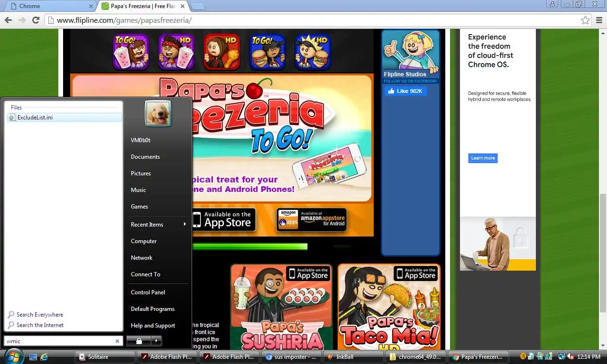Open the blue Burgeria To Go game icon
607x364 pixels.
click(267, 52)
